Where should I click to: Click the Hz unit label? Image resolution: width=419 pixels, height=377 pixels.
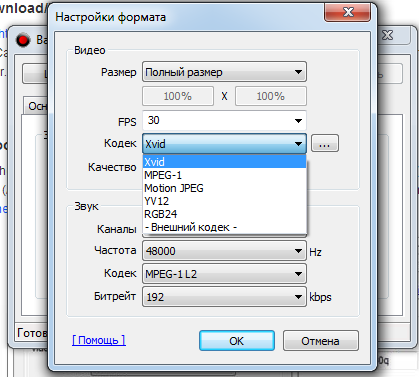coord(315,252)
